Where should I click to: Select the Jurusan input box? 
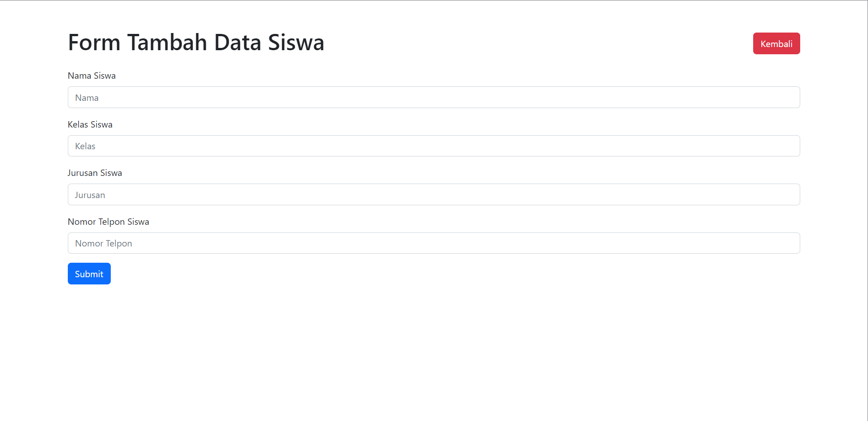point(434,194)
